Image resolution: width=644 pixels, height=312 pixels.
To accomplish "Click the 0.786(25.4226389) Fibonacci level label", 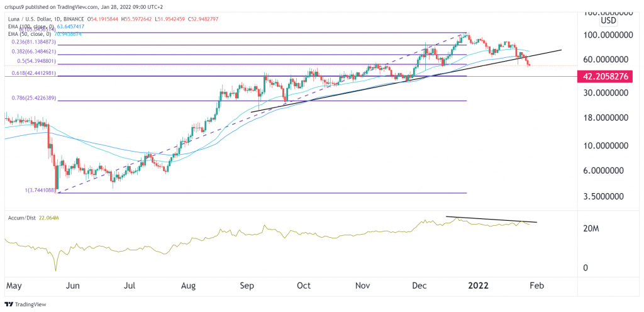I will tap(33, 98).
